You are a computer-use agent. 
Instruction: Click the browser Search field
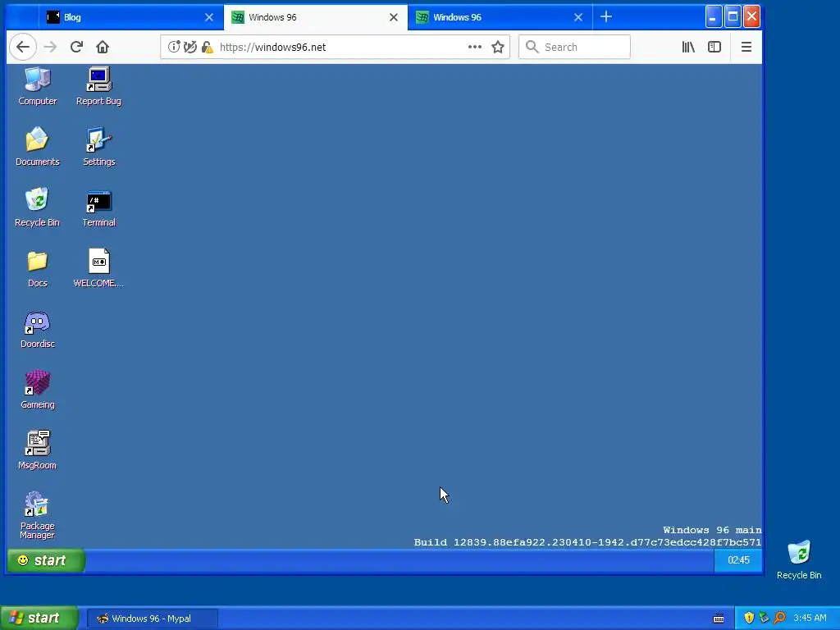click(x=574, y=47)
